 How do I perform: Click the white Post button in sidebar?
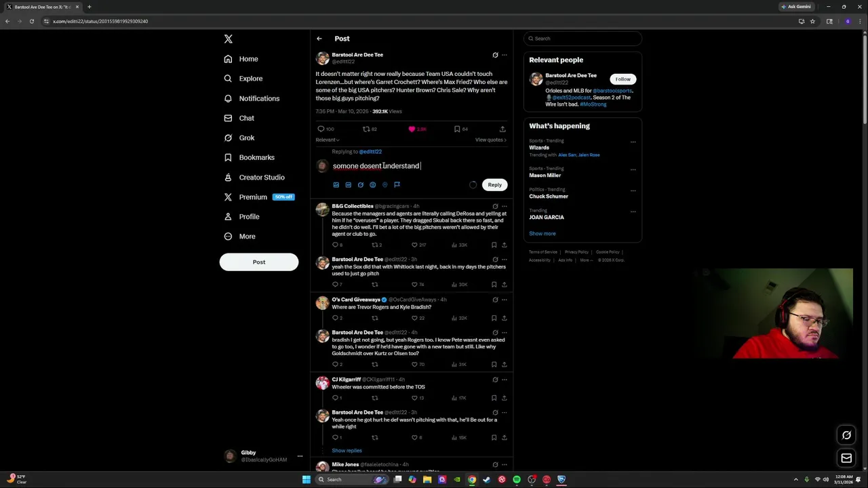pyautogui.click(x=259, y=262)
